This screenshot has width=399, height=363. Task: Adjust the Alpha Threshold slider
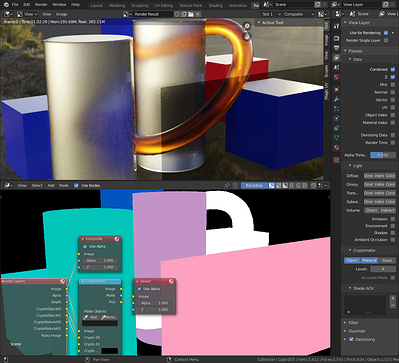coord(383,155)
